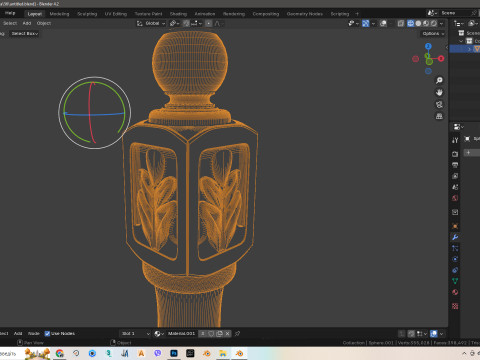
Task: Open the viewport shading options arrow
Action: pos(442,23)
